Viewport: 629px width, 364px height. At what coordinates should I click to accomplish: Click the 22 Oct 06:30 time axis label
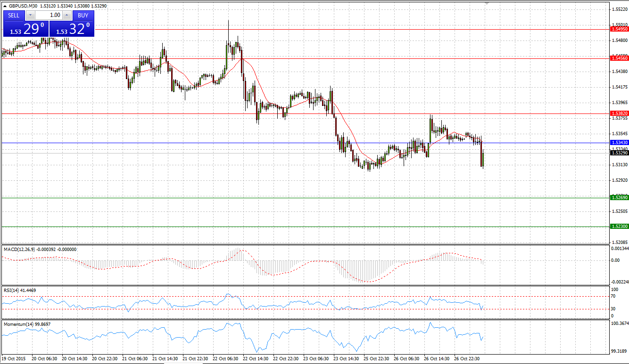click(x=225, y=359)
